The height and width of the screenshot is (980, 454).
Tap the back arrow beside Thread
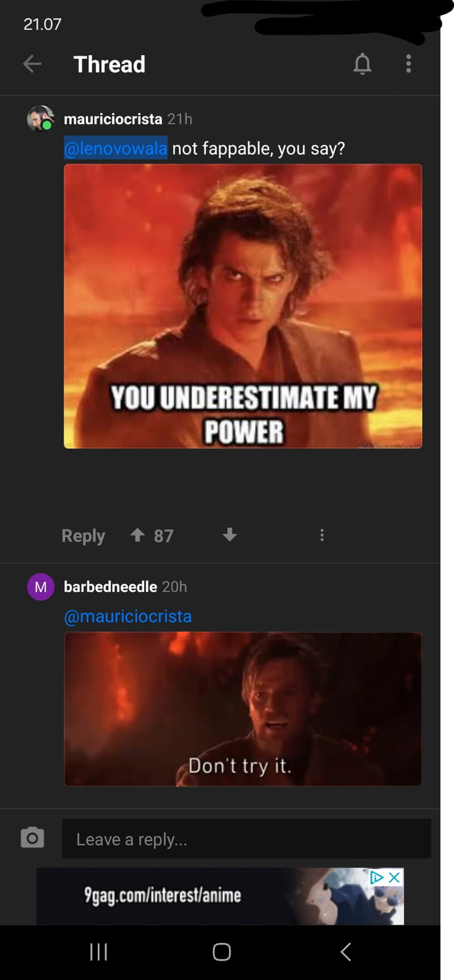32,64
